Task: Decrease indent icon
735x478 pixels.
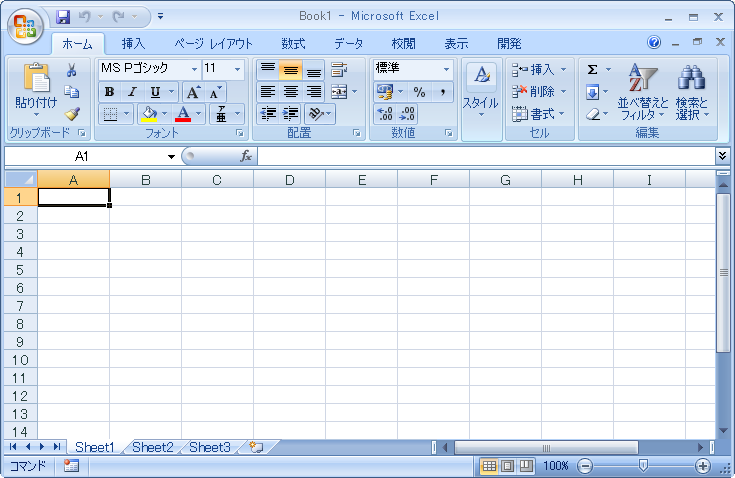Action: [x=268, y=114]
